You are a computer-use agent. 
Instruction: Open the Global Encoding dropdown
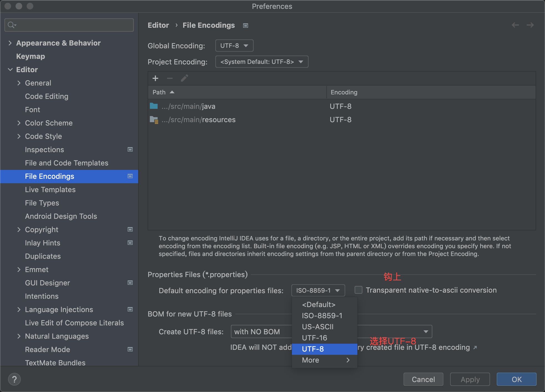click(x=234, y=46)
